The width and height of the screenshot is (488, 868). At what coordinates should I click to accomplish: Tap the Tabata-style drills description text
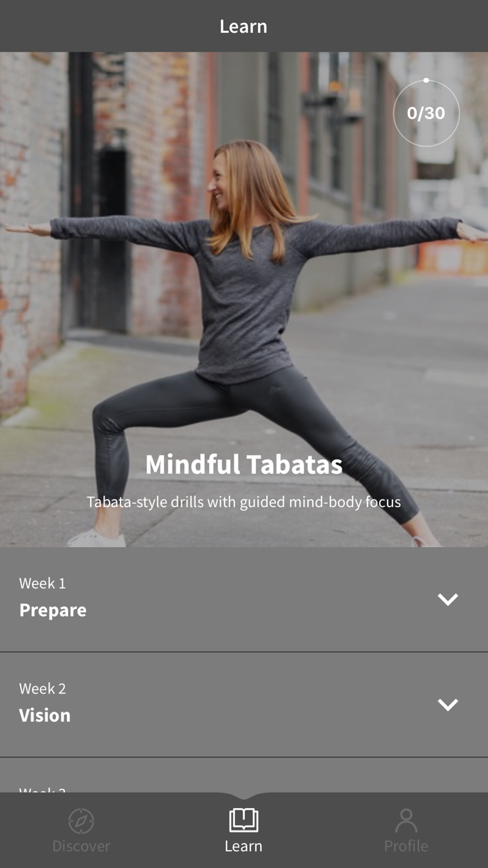click(x=244, y=502)
